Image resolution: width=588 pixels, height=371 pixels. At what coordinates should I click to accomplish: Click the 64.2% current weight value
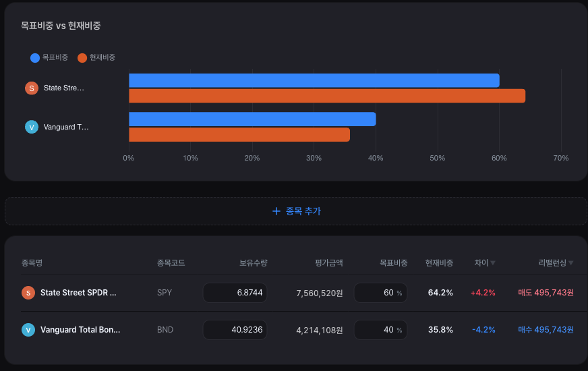click(440, 293)
